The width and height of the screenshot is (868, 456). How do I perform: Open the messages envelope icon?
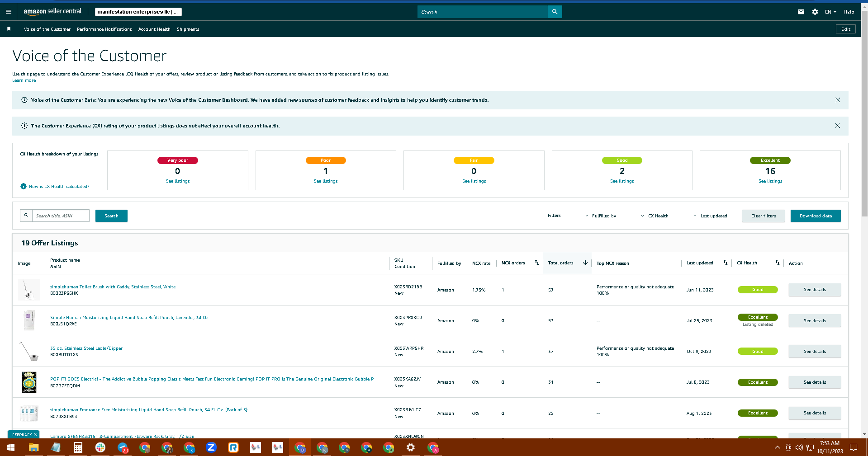click(801, 12)
